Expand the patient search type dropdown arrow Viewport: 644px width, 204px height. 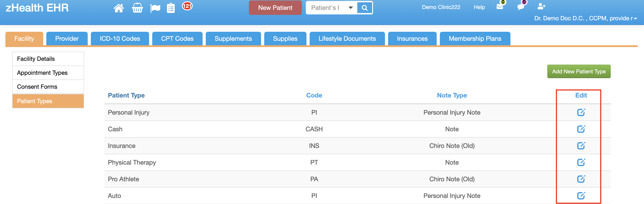351,8
